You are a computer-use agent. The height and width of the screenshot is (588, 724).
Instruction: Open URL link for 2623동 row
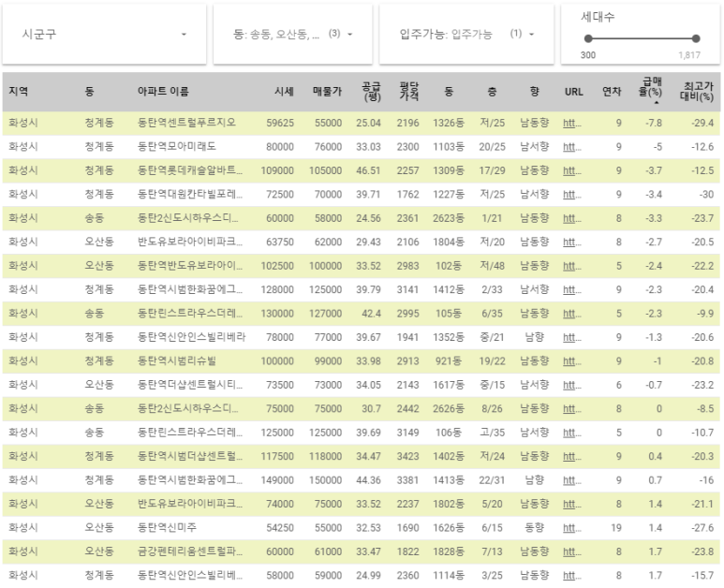point(572,218)
